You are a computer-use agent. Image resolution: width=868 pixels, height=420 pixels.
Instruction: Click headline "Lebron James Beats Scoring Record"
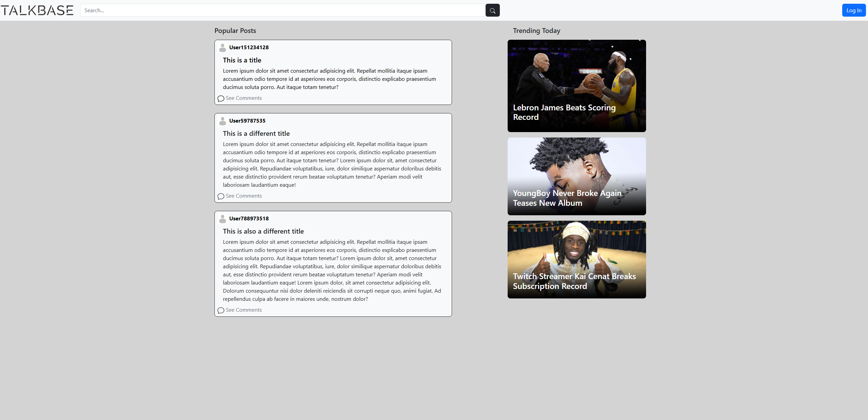pos(564,112)
